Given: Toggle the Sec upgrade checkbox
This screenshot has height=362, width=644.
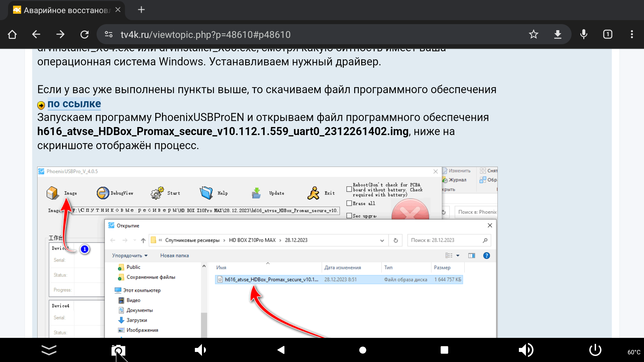Looking at the screenshot, I should click(349, 216).
